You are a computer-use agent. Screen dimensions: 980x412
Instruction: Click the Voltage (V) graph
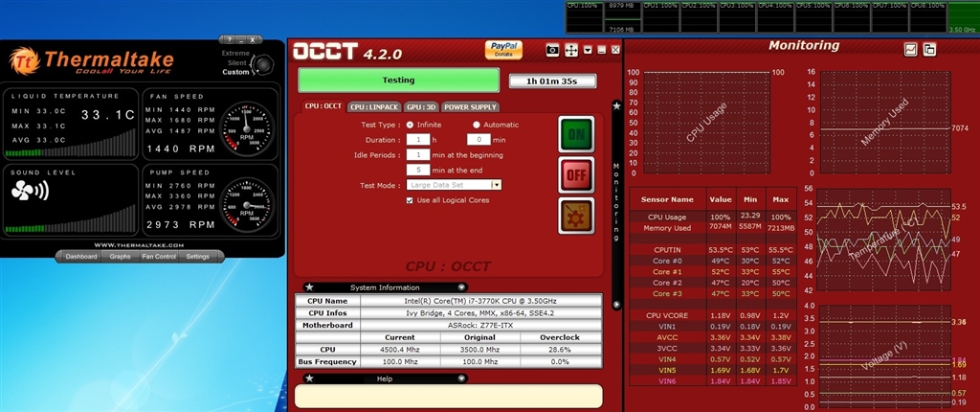(884, 356)
